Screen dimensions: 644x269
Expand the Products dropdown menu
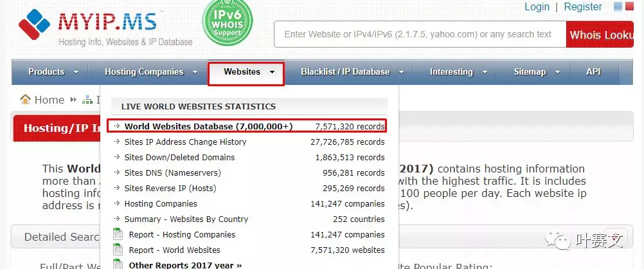53,72
